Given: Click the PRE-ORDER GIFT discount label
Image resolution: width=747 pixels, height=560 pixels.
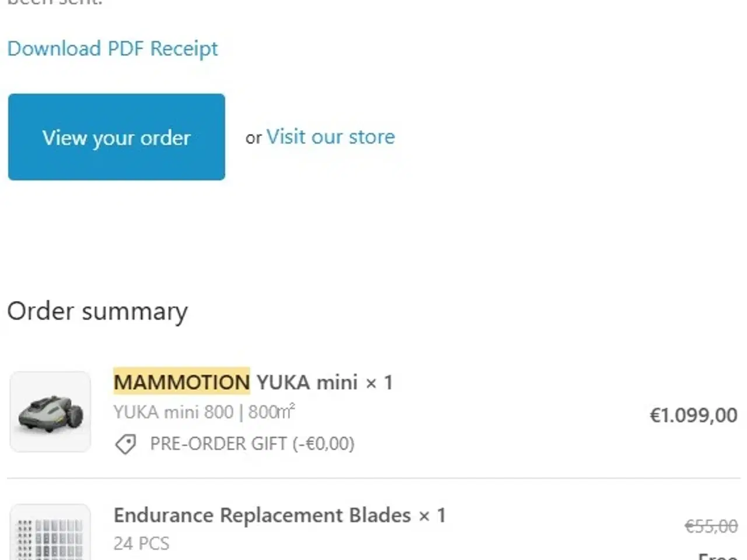Looking at the screenshot, I should [252, 444].
